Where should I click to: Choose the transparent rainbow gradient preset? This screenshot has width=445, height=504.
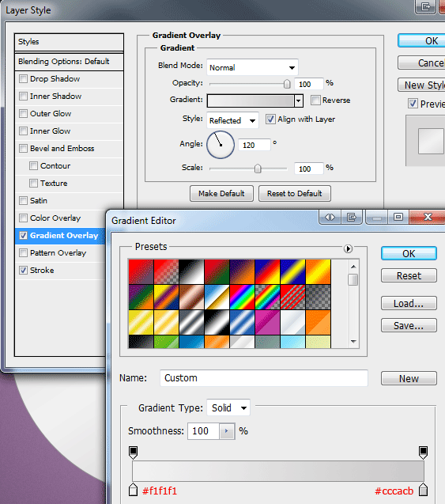(267, 297)
